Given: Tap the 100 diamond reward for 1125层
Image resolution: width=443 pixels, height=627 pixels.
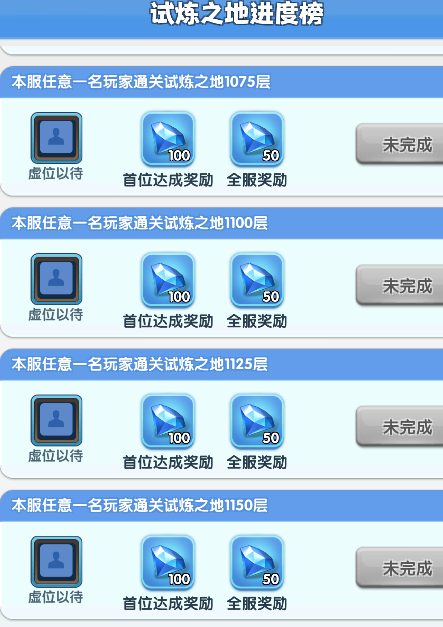Looking at the screenshot, I should click(168, 421).
